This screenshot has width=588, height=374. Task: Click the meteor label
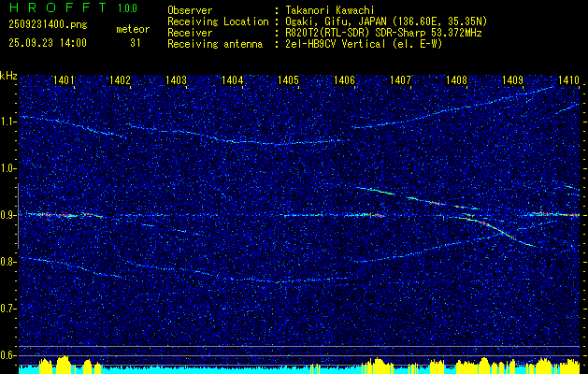coord(133,29)
